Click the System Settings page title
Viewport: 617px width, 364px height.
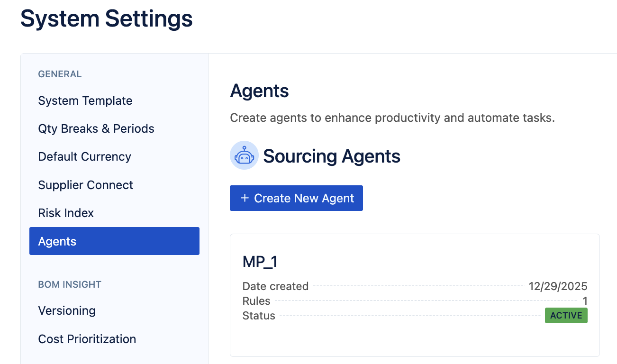coord(107,19)
